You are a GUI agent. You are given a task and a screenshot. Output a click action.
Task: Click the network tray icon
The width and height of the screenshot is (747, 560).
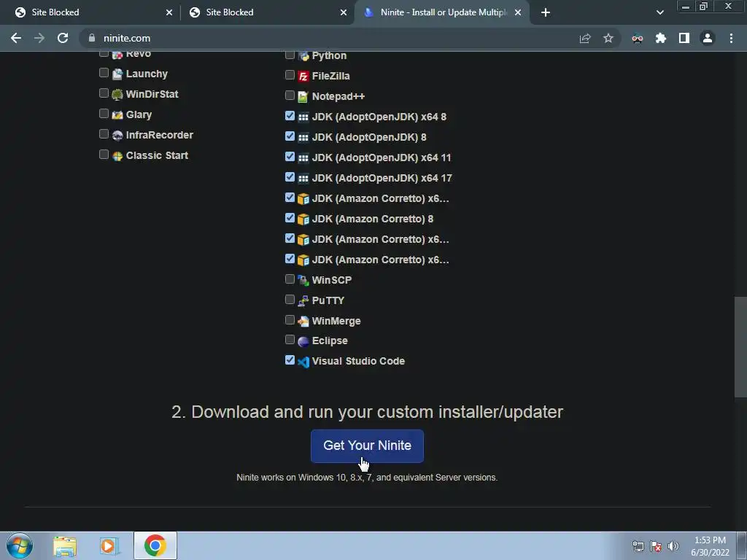tap(638, 546)
